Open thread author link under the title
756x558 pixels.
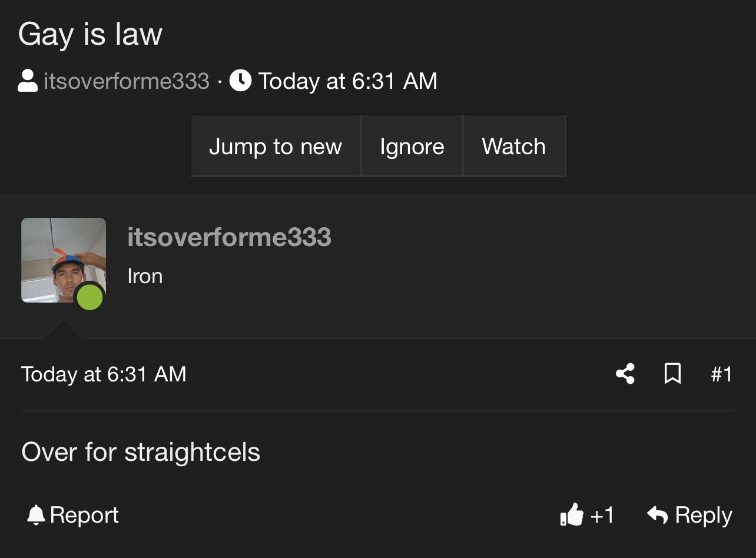click(127, 81)
